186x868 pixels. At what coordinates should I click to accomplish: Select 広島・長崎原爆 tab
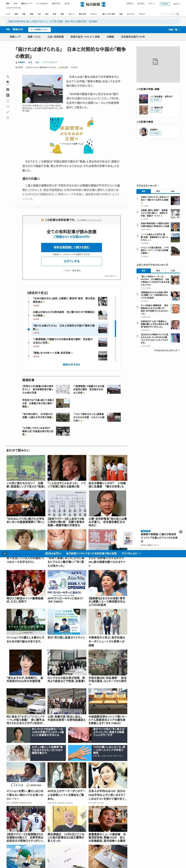click(55, 37)
